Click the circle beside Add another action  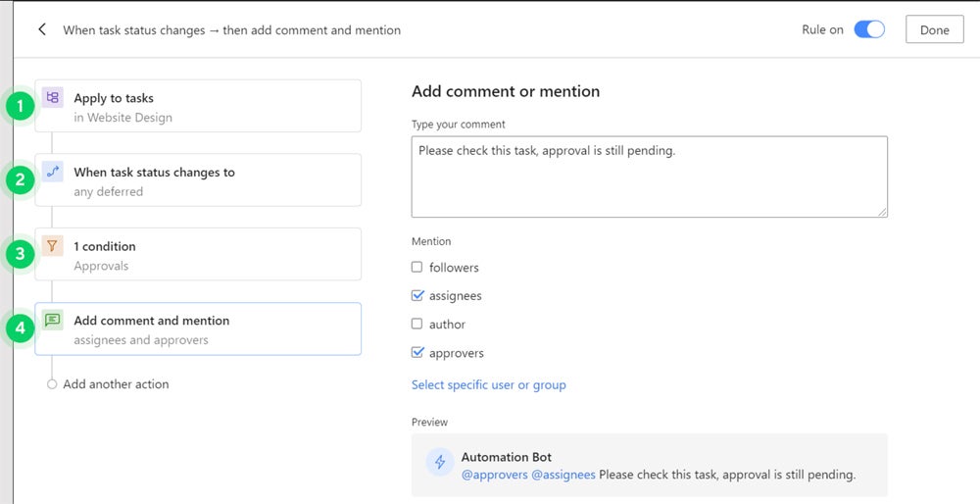tap(52, 384)
